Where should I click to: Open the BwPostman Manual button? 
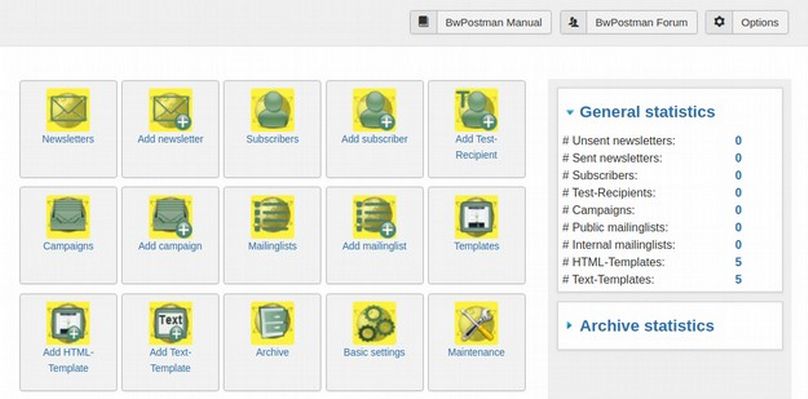pyautogui.click(x=481, y=23)
